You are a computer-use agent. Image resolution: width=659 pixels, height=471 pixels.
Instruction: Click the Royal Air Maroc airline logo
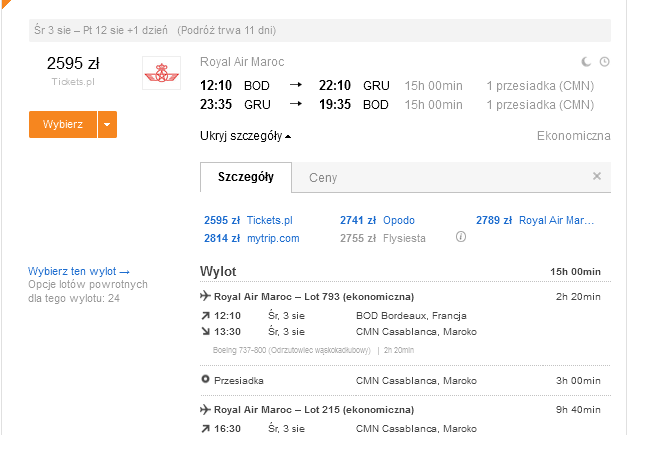[161, 73]
